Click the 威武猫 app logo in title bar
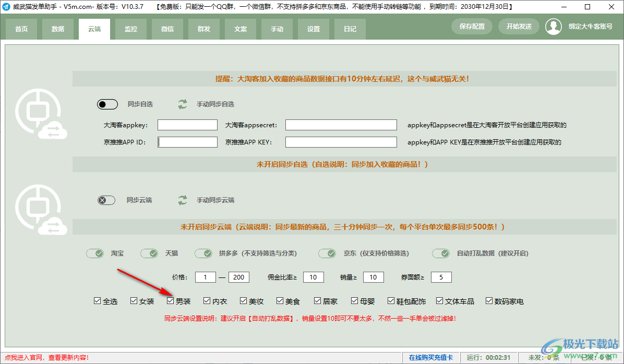Screen dimensions: 624x364 point(6,7)
